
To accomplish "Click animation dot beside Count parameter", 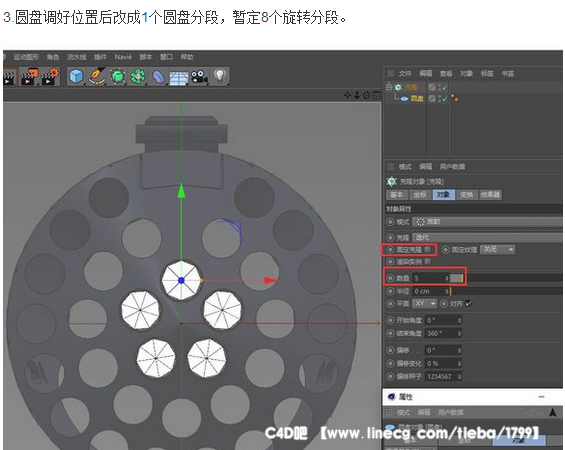I will pyautogui.click(x=390, y=278).
